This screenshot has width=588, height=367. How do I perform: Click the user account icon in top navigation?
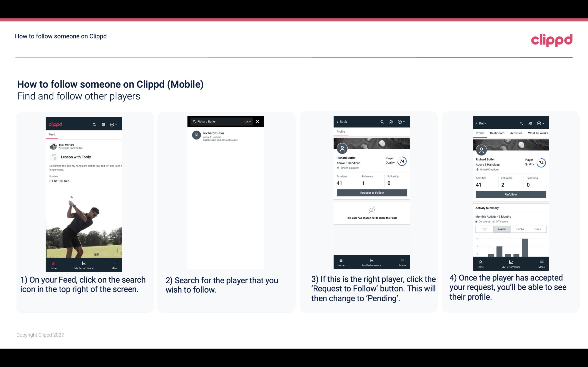[x=103, y=124]
